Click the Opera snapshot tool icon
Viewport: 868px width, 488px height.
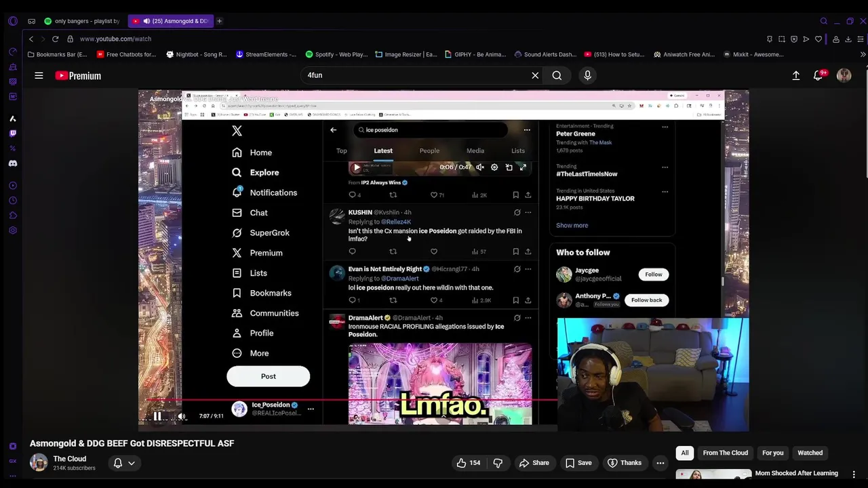tap(782, 39)
